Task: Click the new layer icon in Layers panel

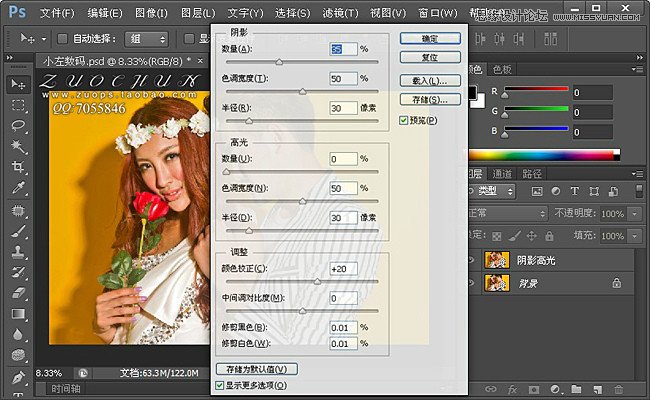Action: pos(597,389)
